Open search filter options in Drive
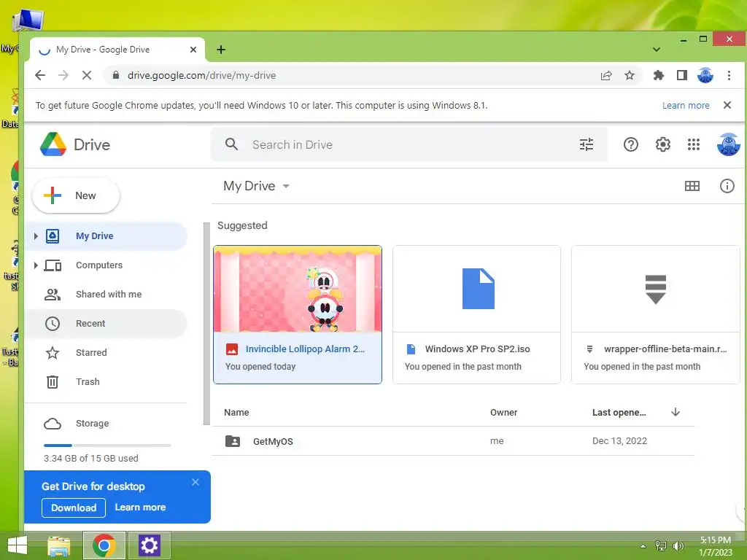The image size is (747, 560). (x=586, y=144)
